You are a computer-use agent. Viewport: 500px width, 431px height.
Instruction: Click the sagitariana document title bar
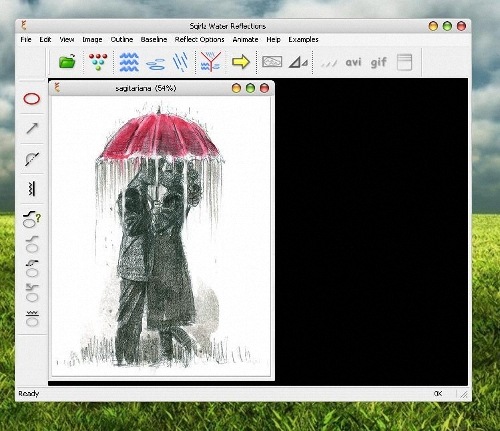tap(162, 88)
